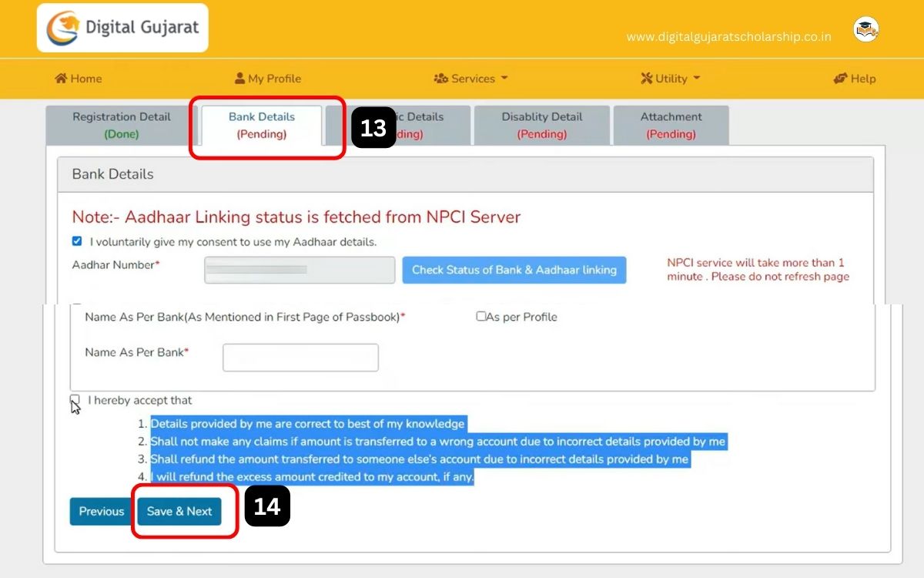Open the Attachment tab
This screenshot has width=924, height=578.
[x=671, y=125]
